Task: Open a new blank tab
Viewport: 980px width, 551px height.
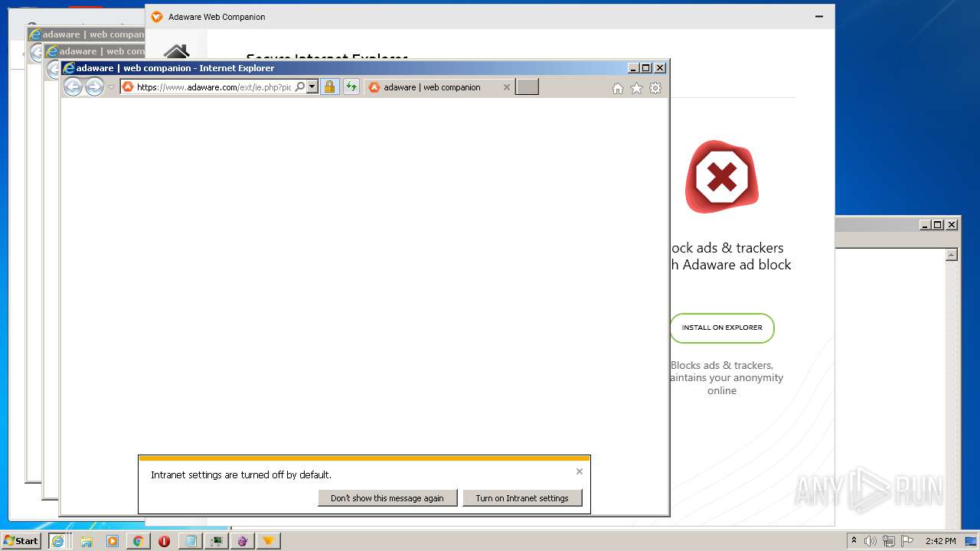Action: point(527,86)
